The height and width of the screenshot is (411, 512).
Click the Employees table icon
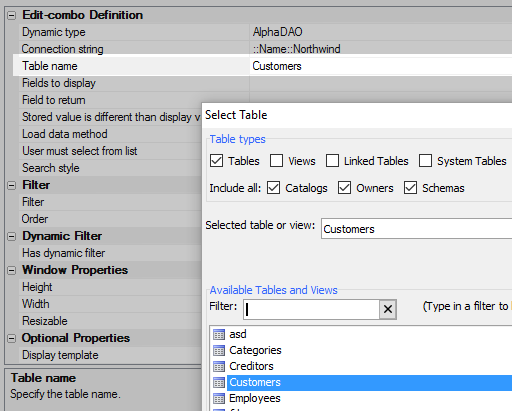coord(219,398)
